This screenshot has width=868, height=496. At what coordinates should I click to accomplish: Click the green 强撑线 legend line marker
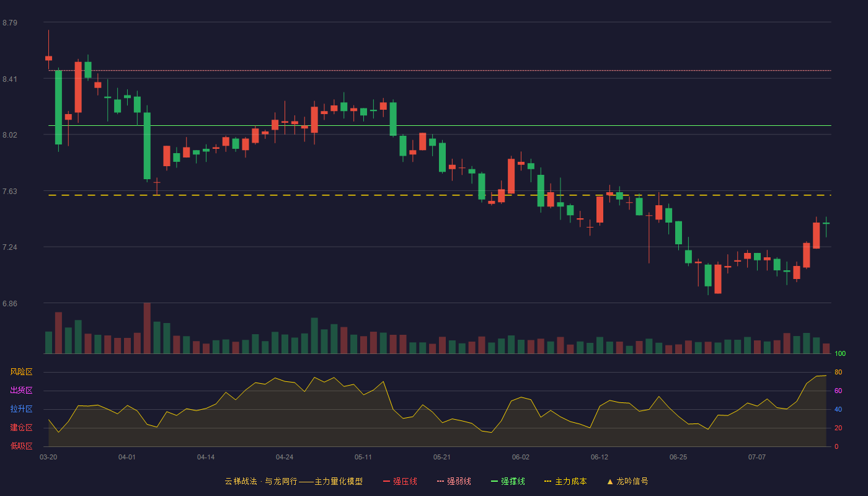[495, 481]
